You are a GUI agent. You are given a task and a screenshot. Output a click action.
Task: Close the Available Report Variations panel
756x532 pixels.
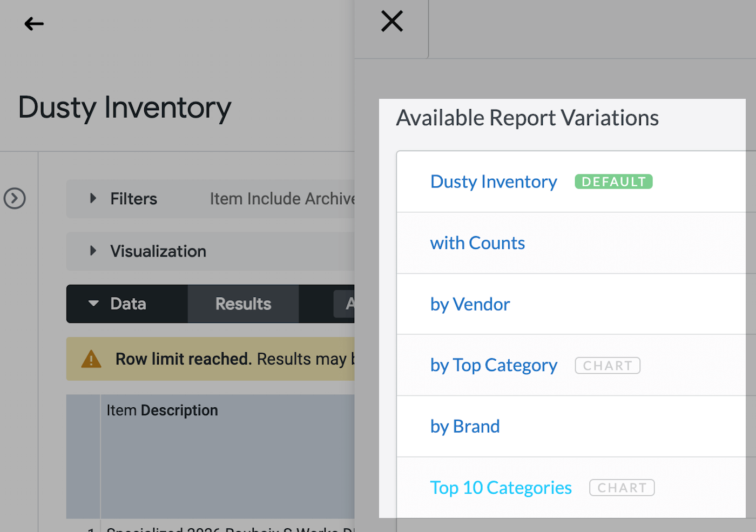(391, 21)
